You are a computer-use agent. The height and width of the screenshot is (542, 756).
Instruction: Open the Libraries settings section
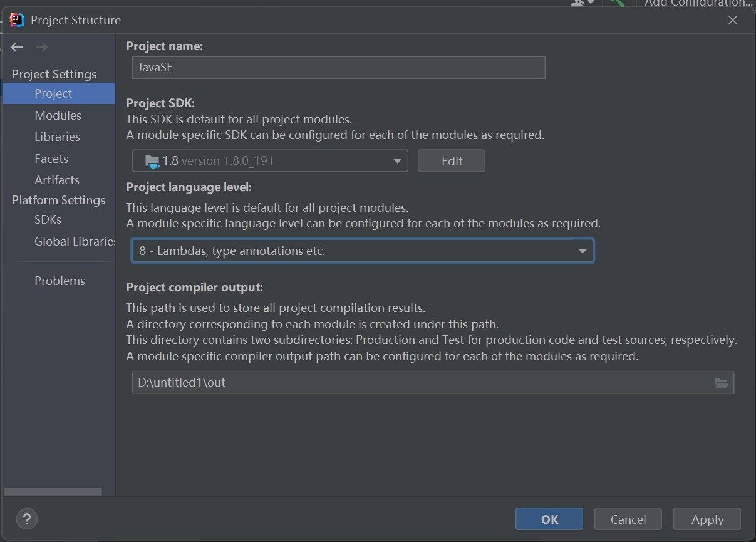pos(57,137)
